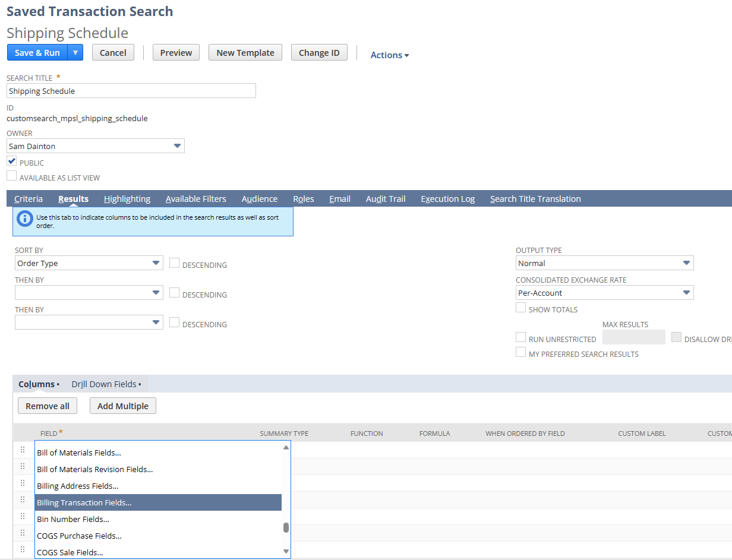Enable Descending for the Order Type sort
The image size is (732, 560).
pyautogui.click(x=175, y=263)
